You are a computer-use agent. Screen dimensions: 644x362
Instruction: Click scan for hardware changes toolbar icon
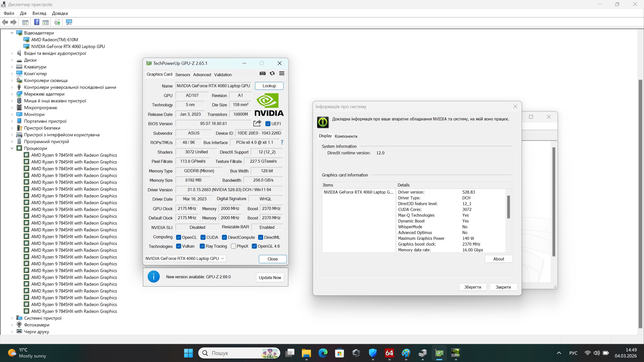pyautogui.click(x=69, y=22)
